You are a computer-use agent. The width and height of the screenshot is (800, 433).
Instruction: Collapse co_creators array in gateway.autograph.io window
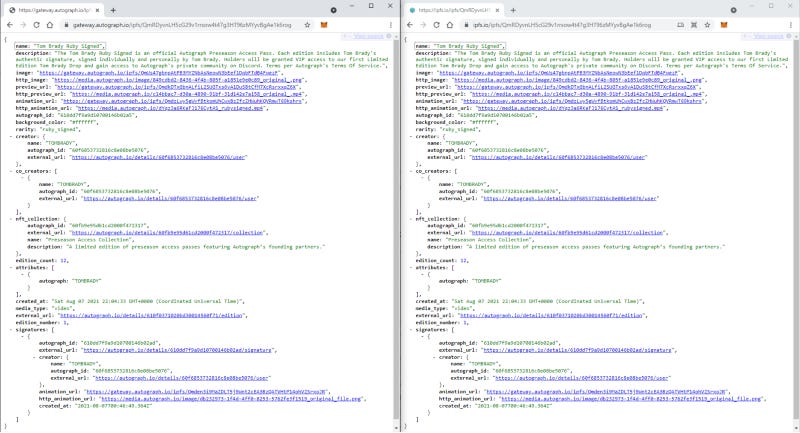pos(11,171)
